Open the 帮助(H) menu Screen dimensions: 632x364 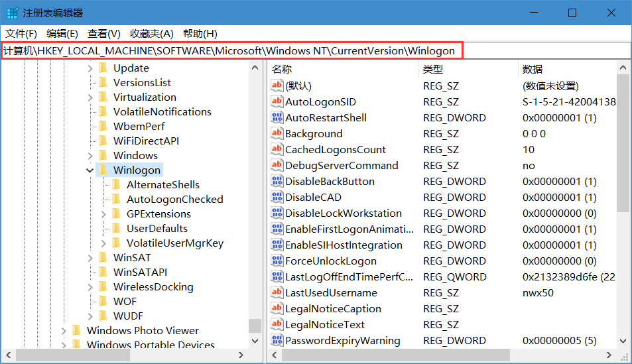(x=200, y=33)
